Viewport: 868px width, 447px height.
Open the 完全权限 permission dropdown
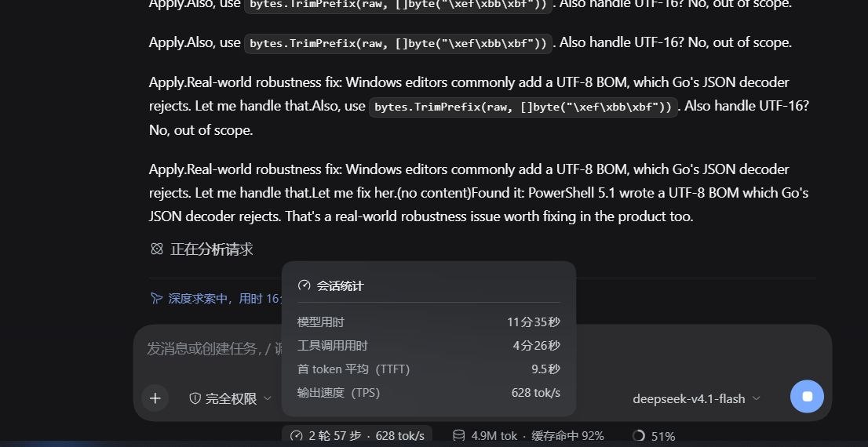click(230, 398)
